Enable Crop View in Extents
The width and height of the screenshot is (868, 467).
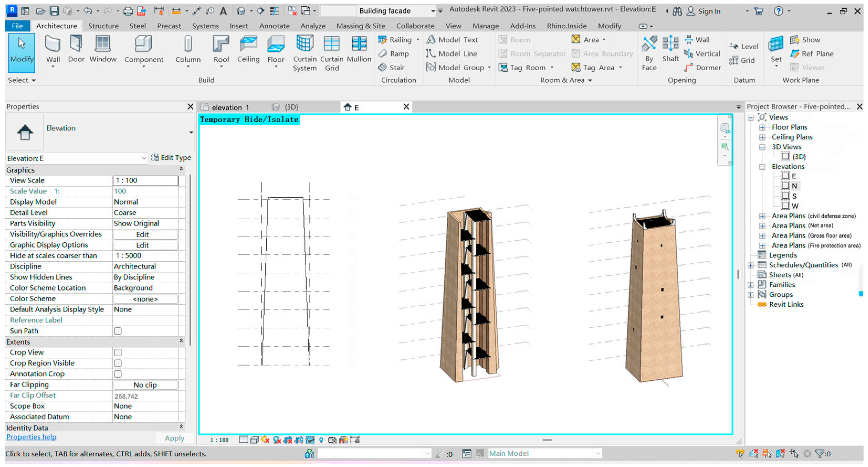118,352
